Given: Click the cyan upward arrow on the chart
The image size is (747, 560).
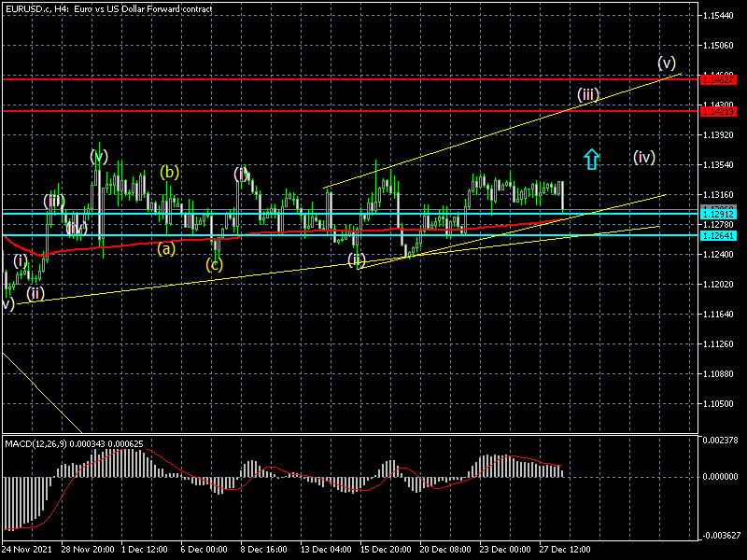Looking at the screenshot, I should 591,160.
